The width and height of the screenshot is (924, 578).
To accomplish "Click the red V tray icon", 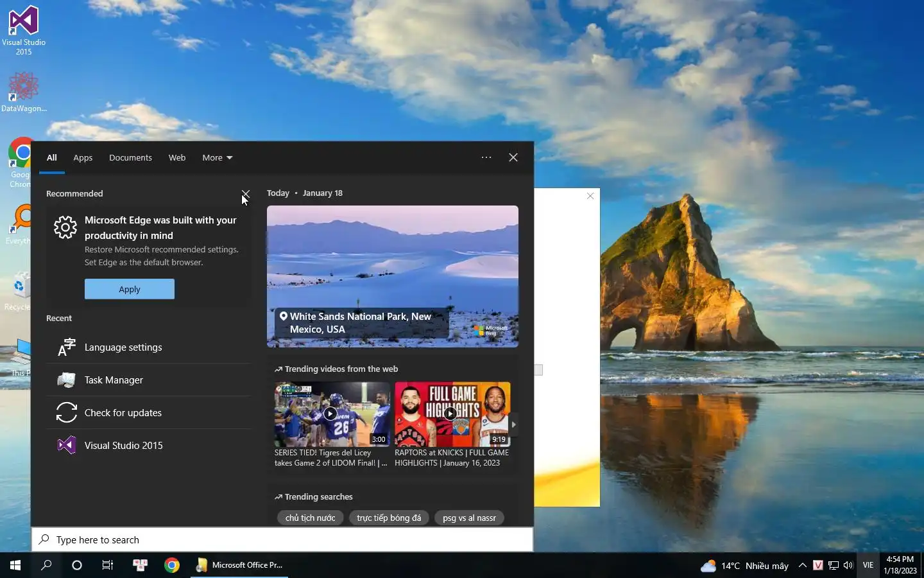I will point(817,566).
